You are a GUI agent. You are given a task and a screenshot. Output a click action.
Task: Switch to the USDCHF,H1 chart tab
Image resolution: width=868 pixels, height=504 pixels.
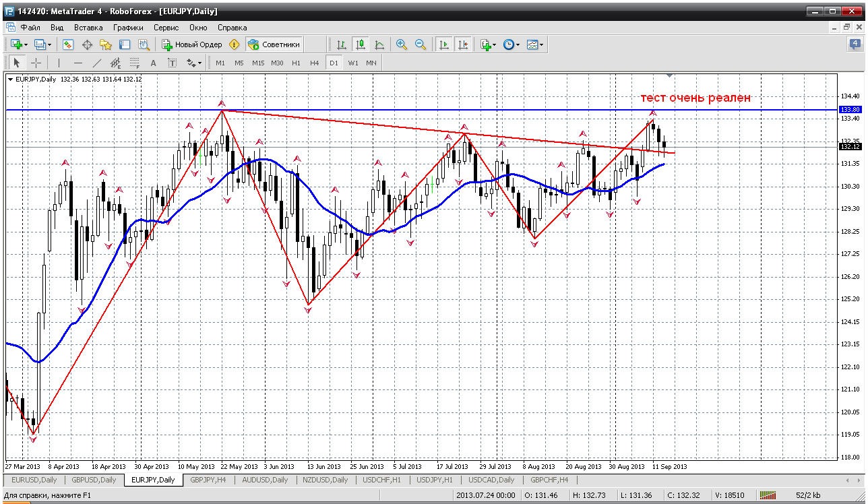(383, 480)
